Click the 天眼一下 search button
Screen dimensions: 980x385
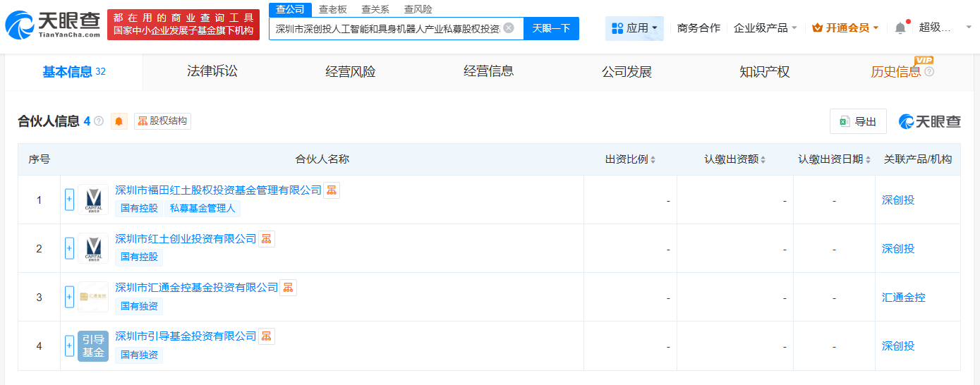551,28
